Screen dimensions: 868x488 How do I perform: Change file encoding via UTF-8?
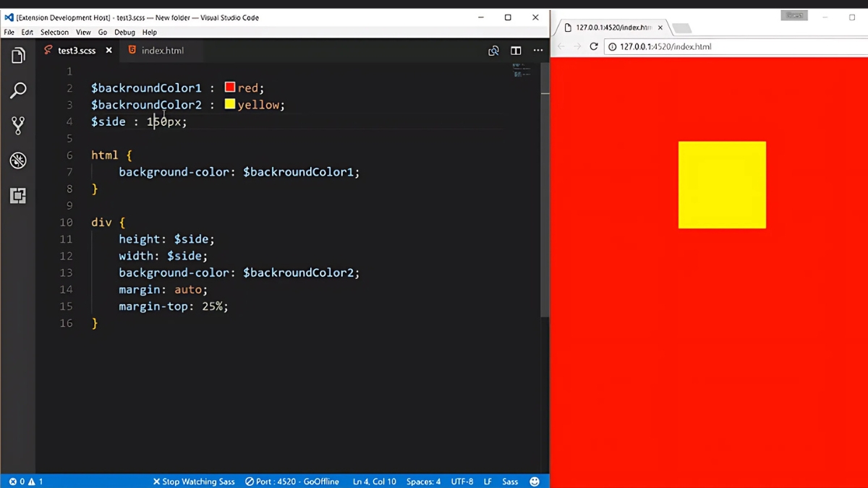[x=462, y=481]
